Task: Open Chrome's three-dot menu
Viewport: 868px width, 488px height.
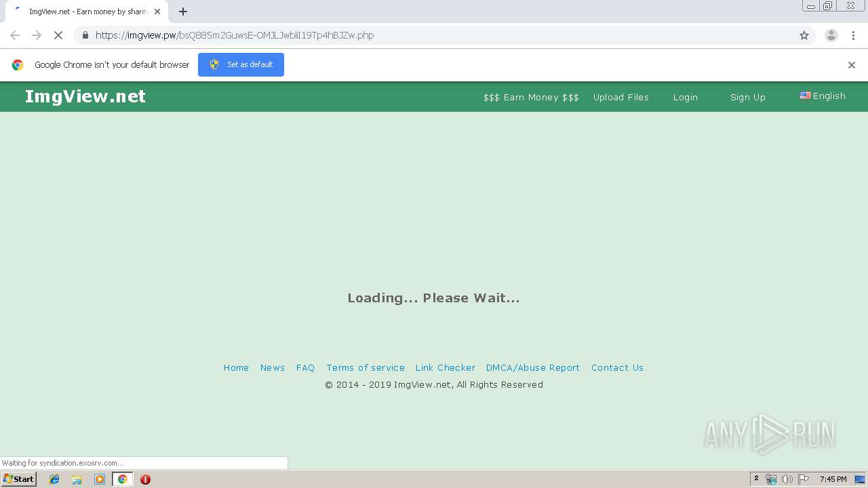Action: 853,35
